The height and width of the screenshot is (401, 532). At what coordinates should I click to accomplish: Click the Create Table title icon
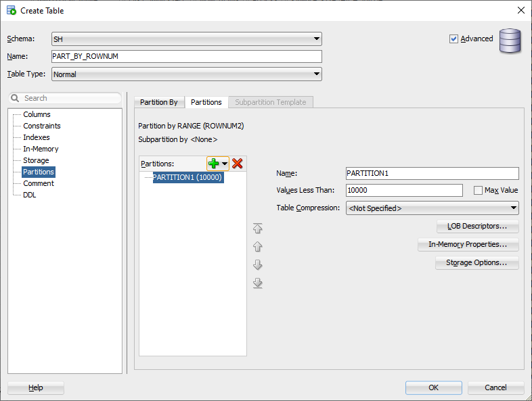[12, 10]
